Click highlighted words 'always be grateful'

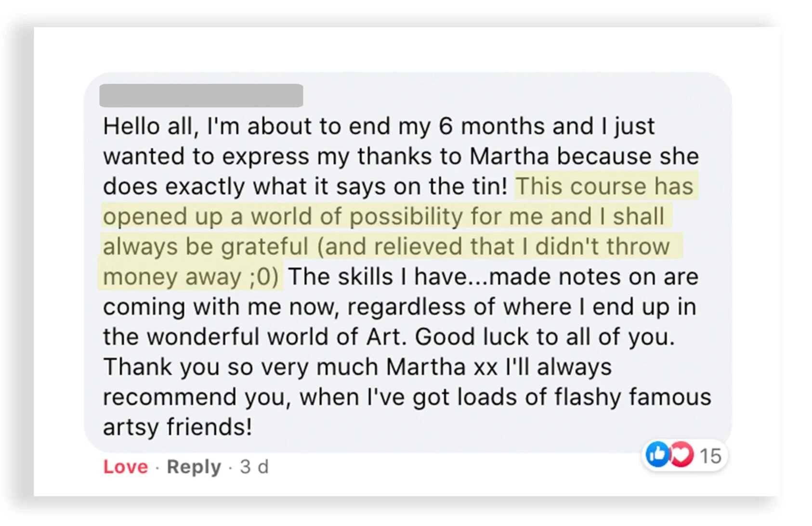point(206,246)
